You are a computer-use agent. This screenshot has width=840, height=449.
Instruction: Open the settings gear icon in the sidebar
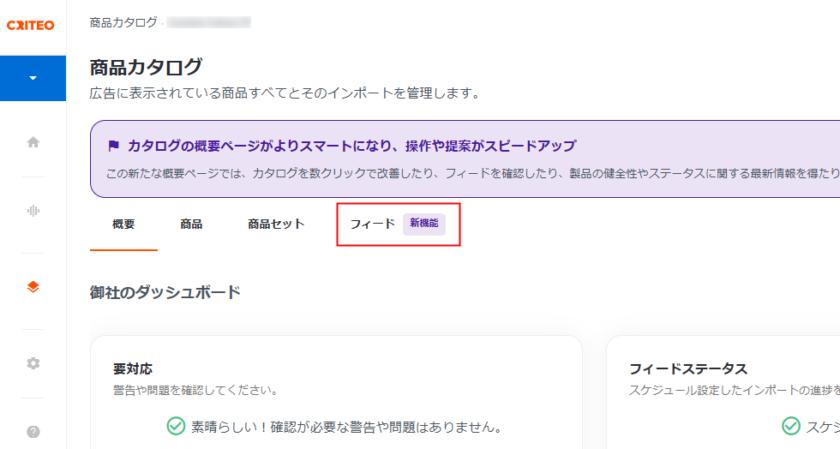click(33, 363)
